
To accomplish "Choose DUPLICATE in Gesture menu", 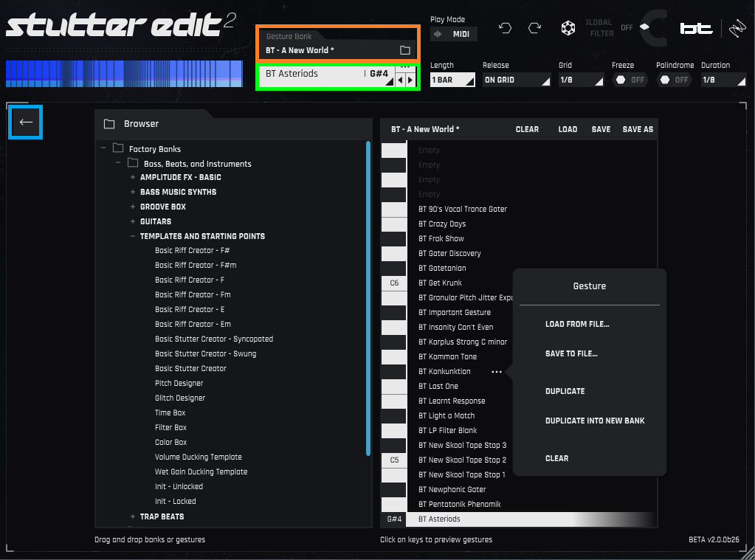I will click(565, 391).
